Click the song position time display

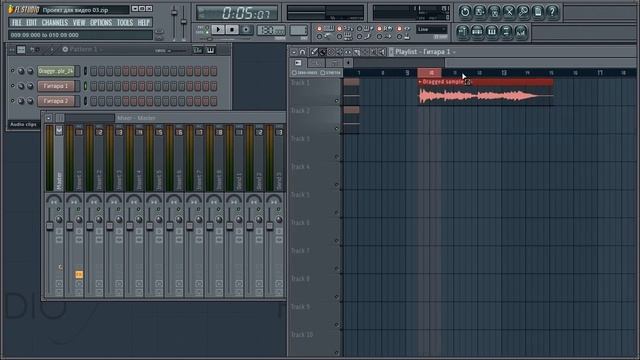[238, 13]
